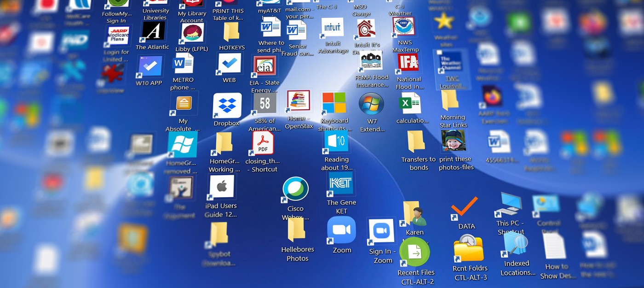
Task: Select the WEB checkmark shortcut
Action: 230,64
